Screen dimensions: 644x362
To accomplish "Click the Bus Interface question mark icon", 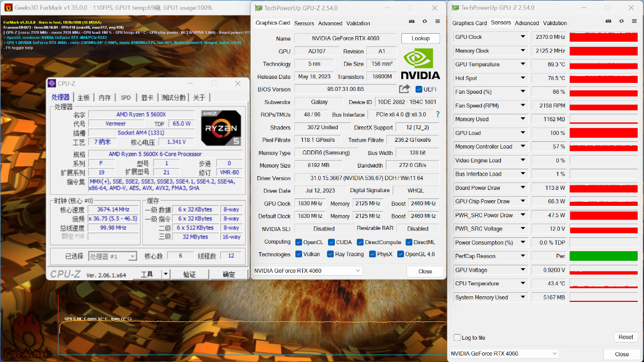I will click(x=438, y=114).
